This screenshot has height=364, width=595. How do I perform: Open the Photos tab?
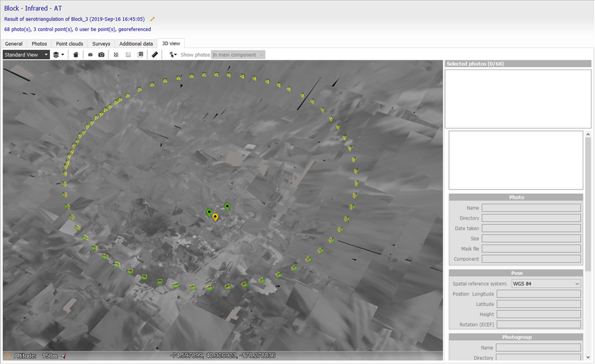tap(39, 44)
